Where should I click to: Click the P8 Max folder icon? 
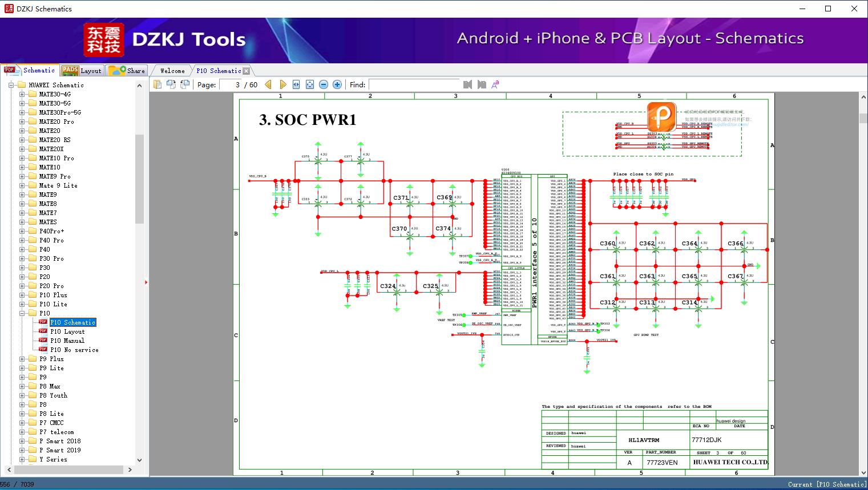[x=33, y=386]
